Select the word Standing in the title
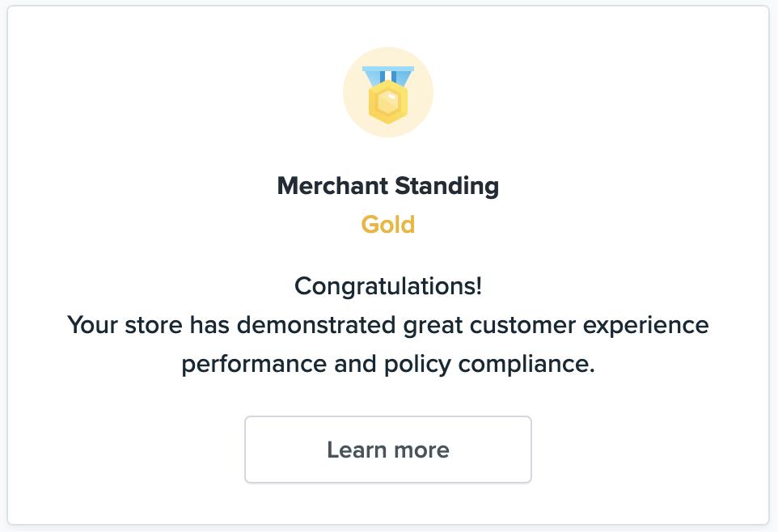 tap(446, 186)
